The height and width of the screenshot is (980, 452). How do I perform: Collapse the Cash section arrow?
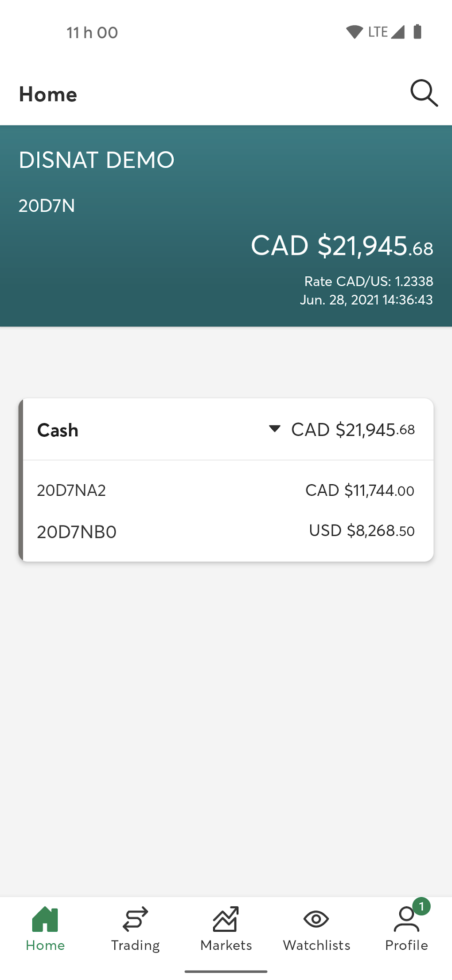click(x=275, y=429)
